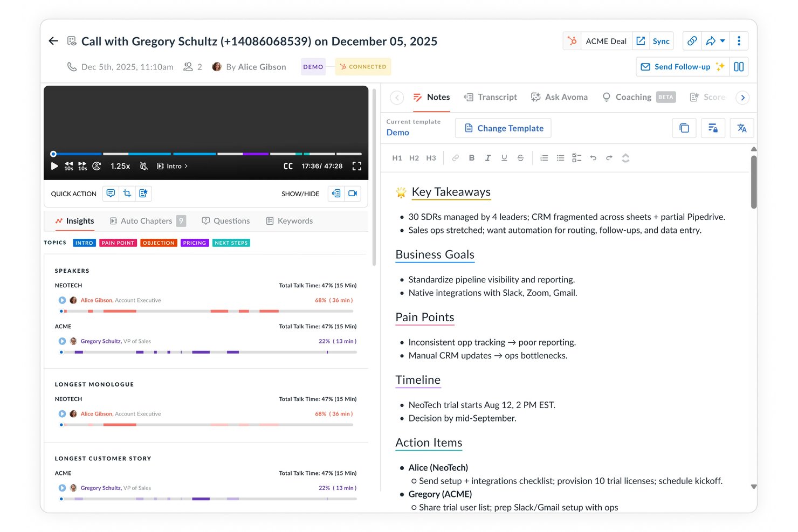
Task: Add bookmark note quick action icon
Action: 143,194
